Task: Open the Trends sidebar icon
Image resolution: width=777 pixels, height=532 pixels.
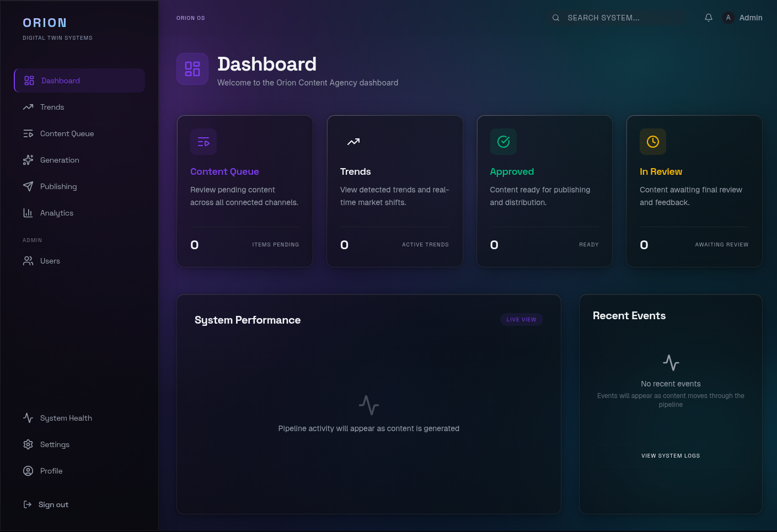Action: point(28,106)
